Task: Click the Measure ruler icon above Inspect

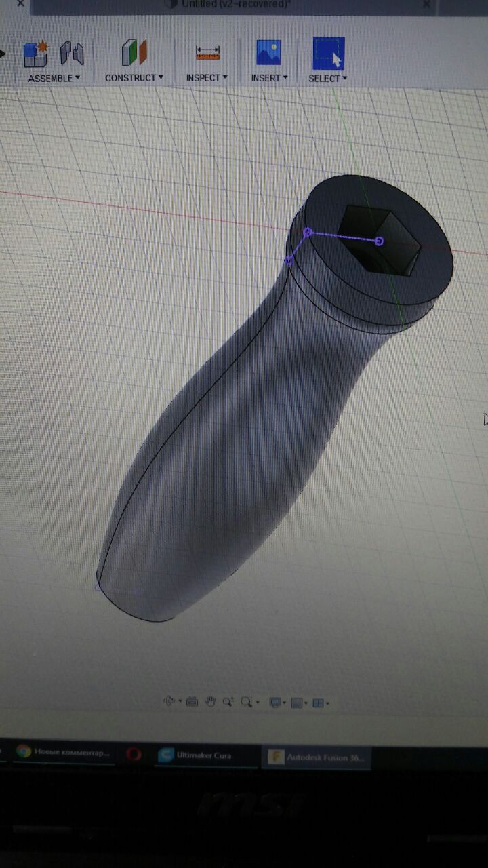Action: (207, 53)
